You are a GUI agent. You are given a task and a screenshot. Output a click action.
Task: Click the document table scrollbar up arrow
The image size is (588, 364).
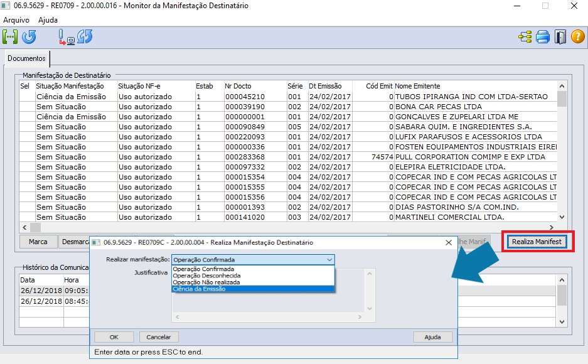pyautogui.click(x=562, y=86)
